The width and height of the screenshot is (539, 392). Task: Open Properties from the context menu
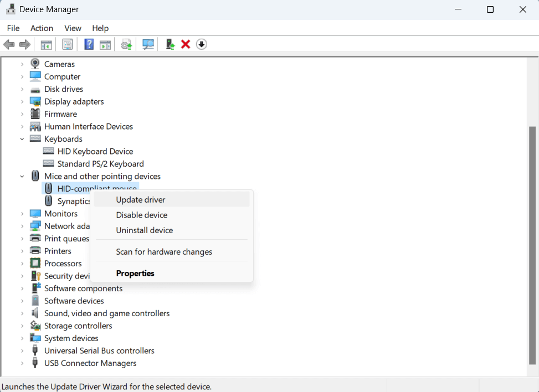[172, 274]
